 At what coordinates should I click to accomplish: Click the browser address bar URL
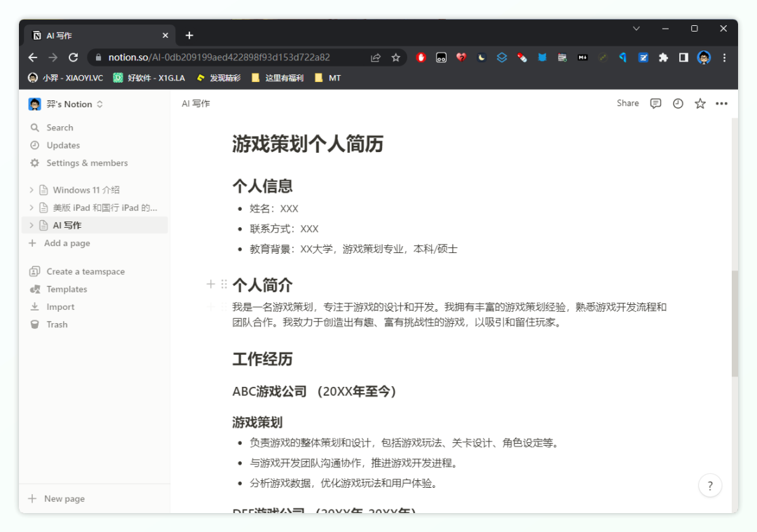pos(219,57)
